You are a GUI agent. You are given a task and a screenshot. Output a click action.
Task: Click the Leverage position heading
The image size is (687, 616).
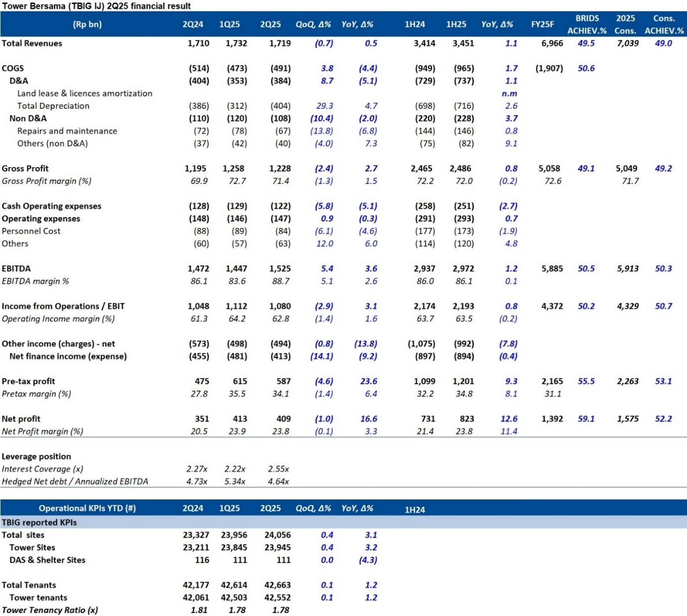pyautogui.click(x=36, y=456)
